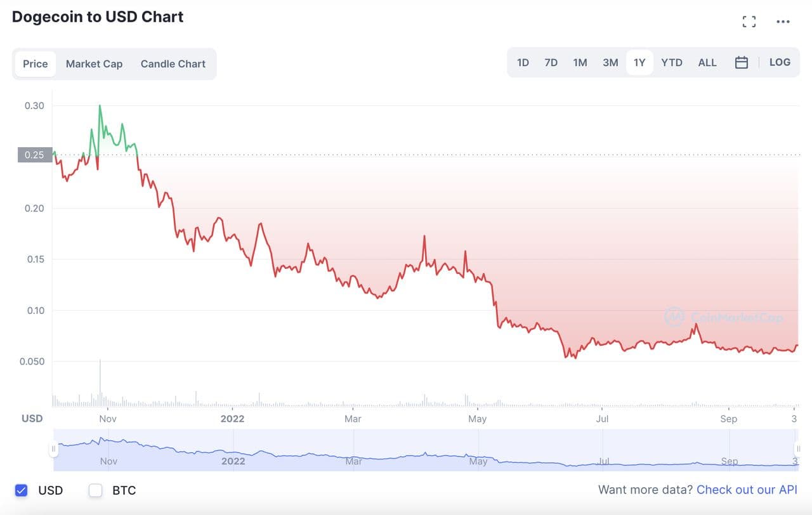Select the YTD time range
This screenshot has width=812, height=515.
(672, 63)
